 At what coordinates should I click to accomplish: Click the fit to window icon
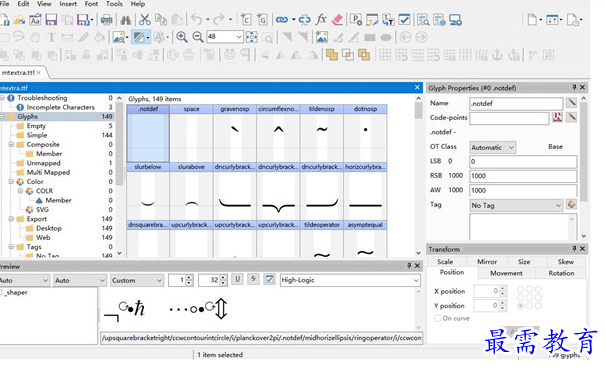click(x=252, y=37)
